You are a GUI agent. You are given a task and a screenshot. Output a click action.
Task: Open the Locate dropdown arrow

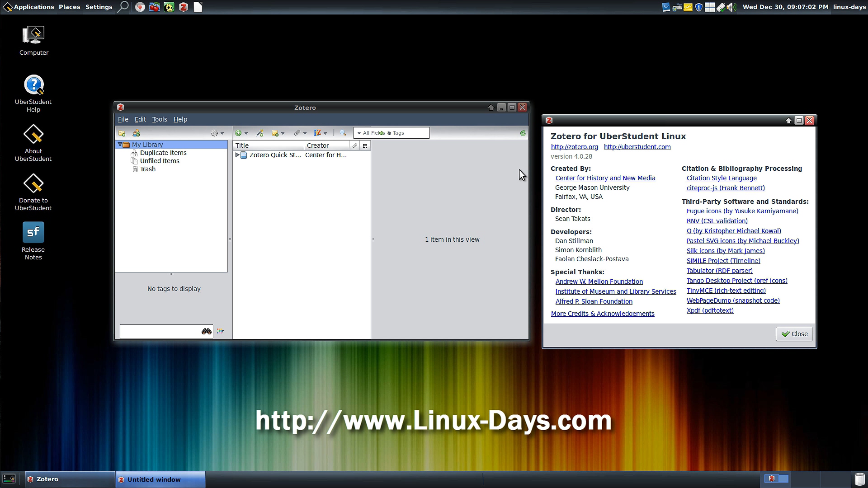pos(325,134)
